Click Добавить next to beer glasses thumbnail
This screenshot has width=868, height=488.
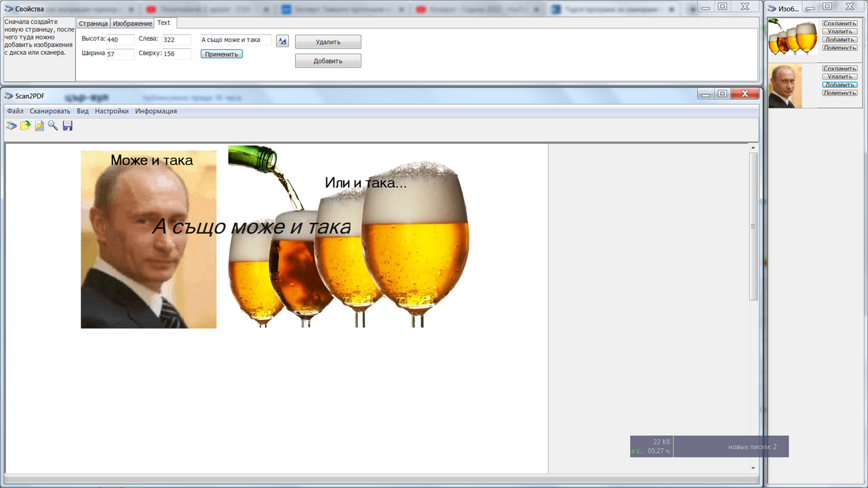tap(840, 39)
